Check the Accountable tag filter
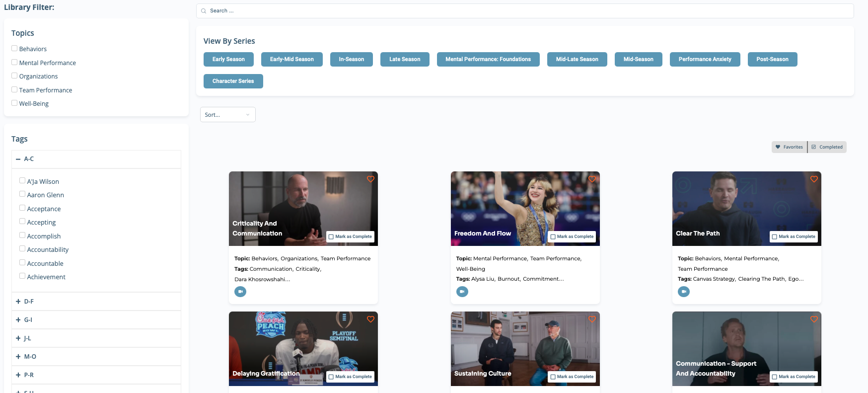Viewport: 868px width, 393px height. click(x=22, y=262)
